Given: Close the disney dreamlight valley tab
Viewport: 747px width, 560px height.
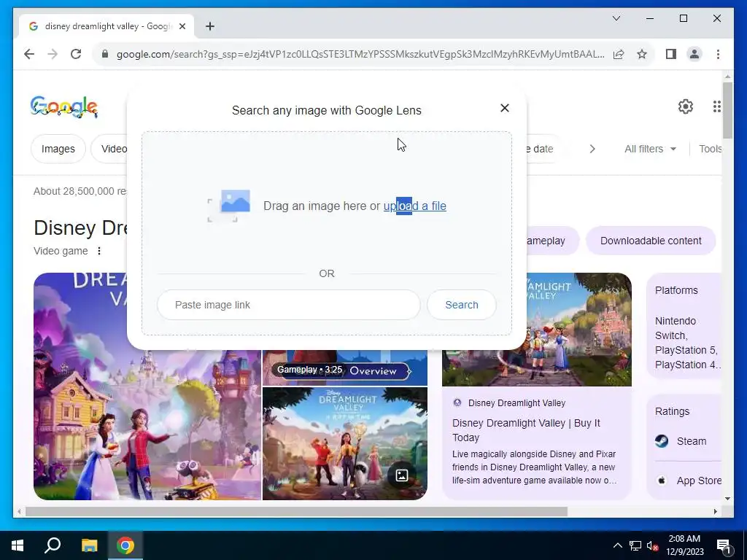Looking at the screenshot, I should [x=182, y=26].
